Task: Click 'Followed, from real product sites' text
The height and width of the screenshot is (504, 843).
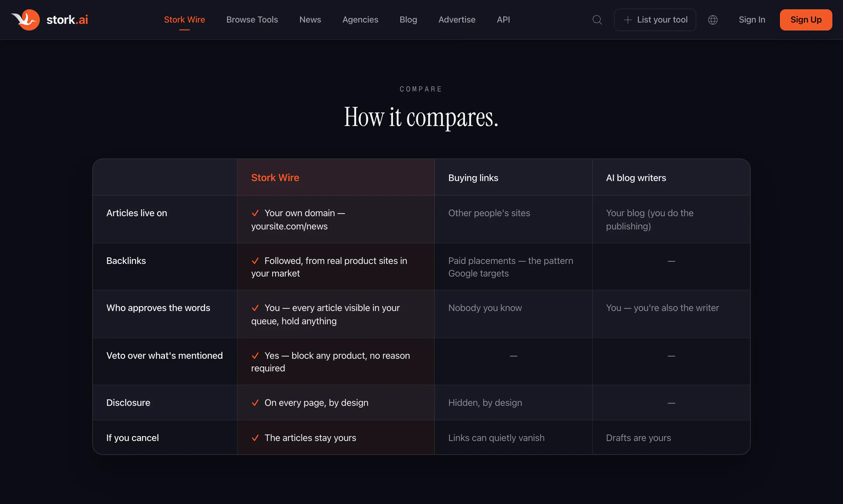Action: (x=329, y=267)
